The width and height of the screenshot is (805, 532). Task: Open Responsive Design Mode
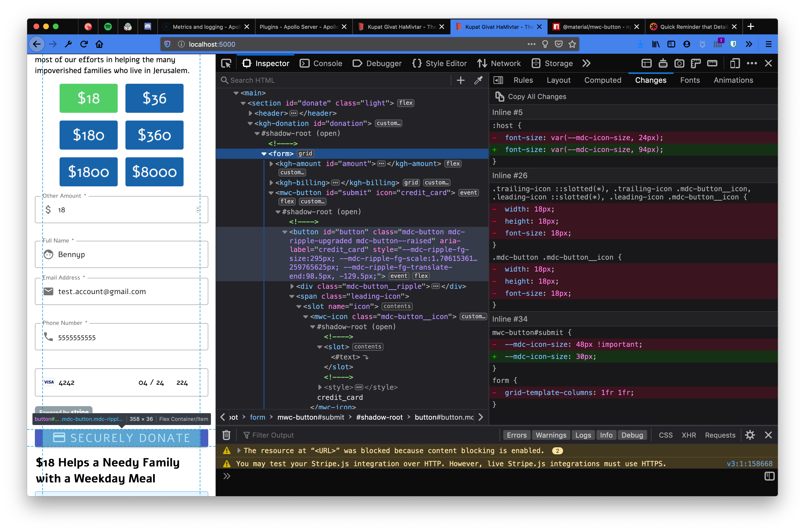coord(735,63)
